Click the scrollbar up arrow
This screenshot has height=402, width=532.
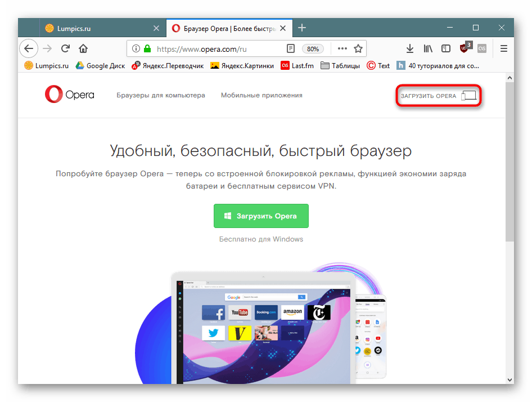(510, 78)
